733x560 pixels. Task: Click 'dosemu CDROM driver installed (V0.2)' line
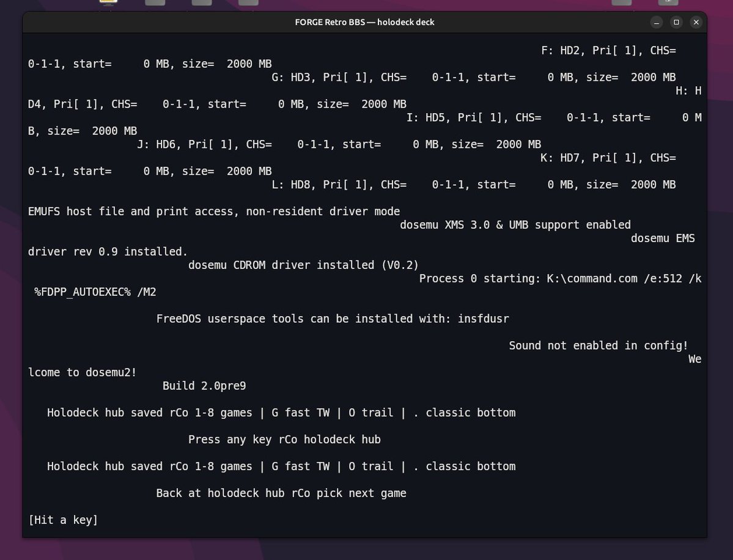[x=303, y=265]
